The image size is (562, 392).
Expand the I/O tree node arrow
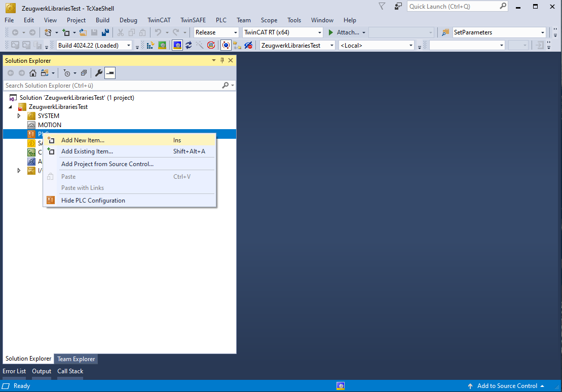(x=19, y=171)
